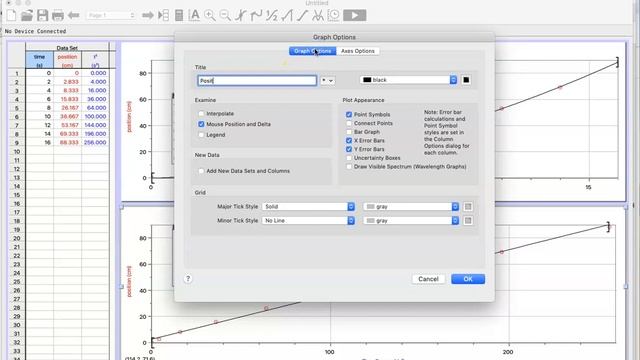Select the Integral tool icon

(287, 16)
